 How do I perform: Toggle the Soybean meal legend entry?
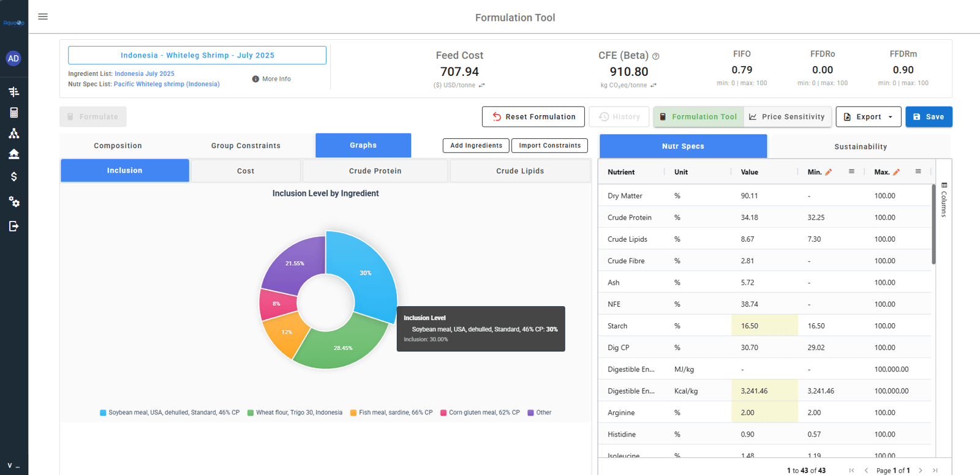pos(170,413)
